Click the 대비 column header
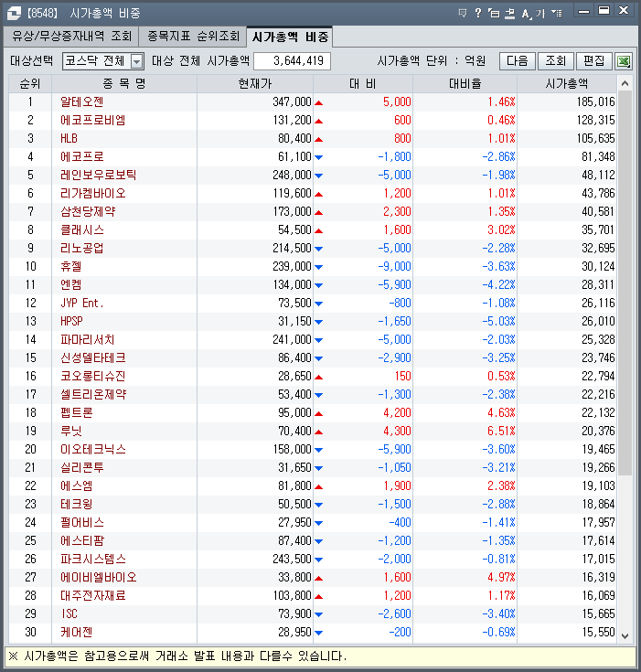The image size is (641, 672). point(363,83)
